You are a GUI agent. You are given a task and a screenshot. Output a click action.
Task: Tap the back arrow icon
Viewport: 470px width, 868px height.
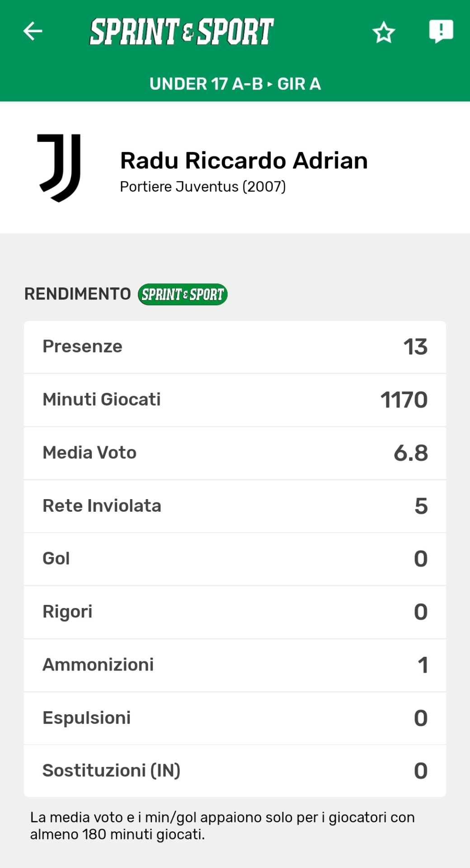coord(33,31)
